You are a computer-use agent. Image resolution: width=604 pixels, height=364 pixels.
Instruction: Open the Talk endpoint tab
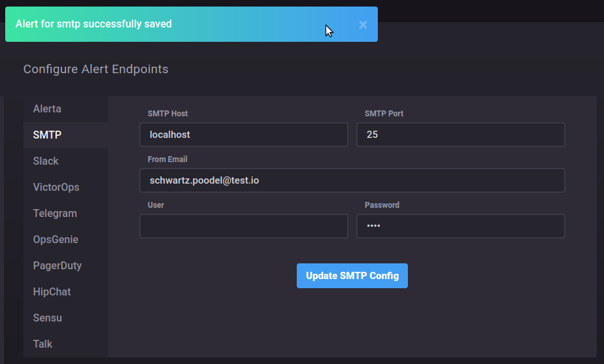click(42, 344)
